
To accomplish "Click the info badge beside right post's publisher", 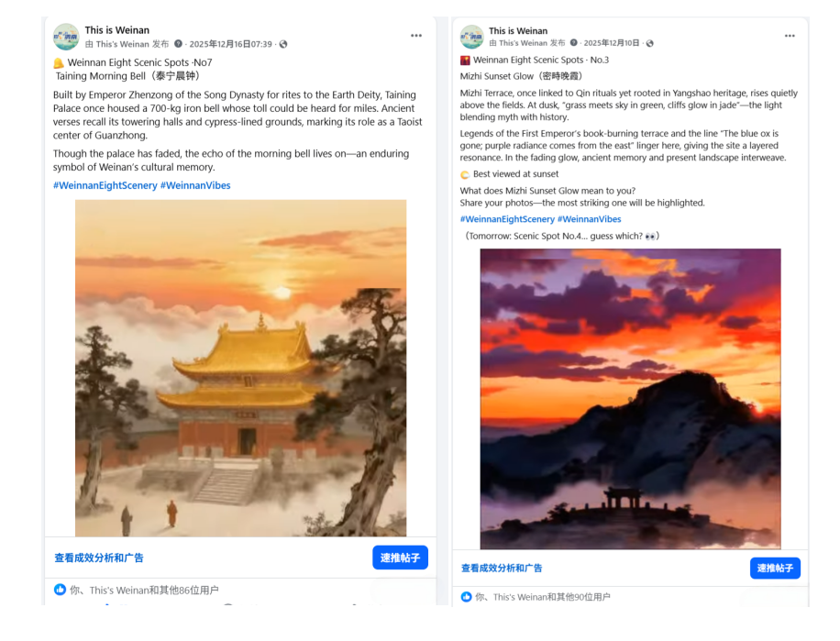I will pos(574,43).
